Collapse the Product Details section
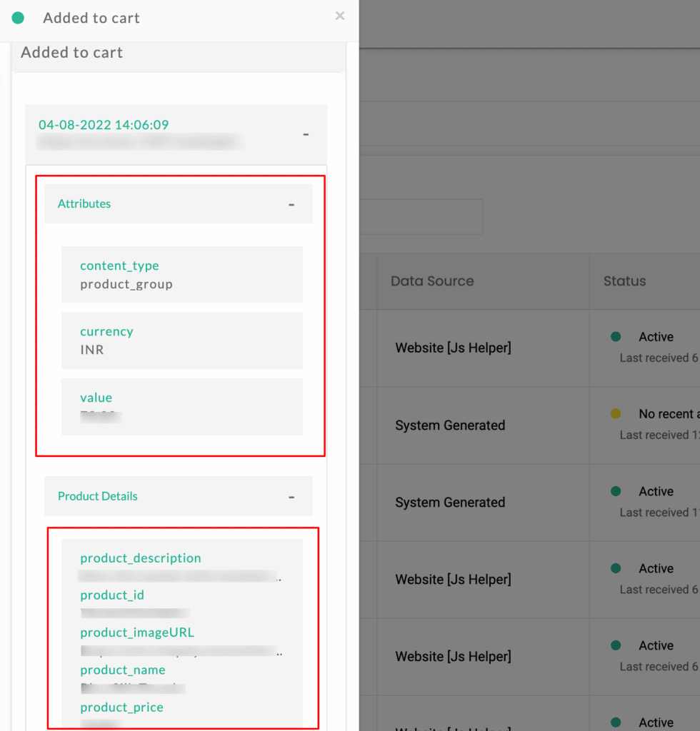The height and width of the screenshot is (731, 700). 291,498
